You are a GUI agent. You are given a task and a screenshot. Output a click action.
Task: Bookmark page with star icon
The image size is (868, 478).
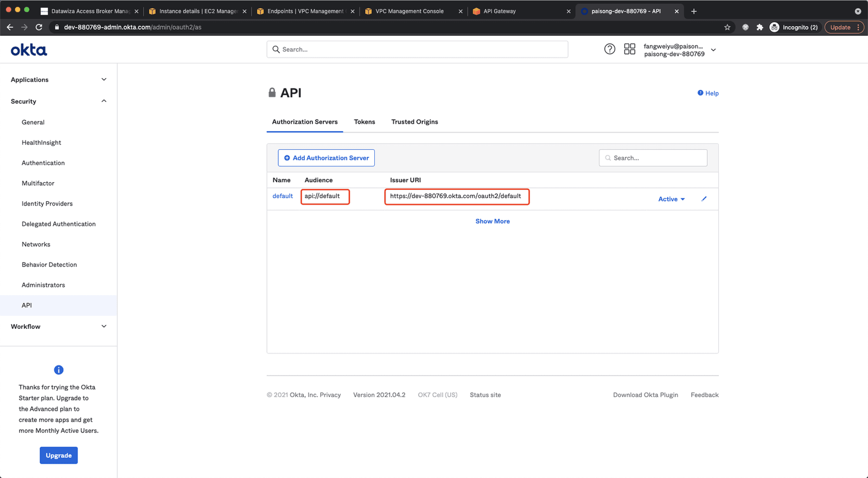click(727, 27)
